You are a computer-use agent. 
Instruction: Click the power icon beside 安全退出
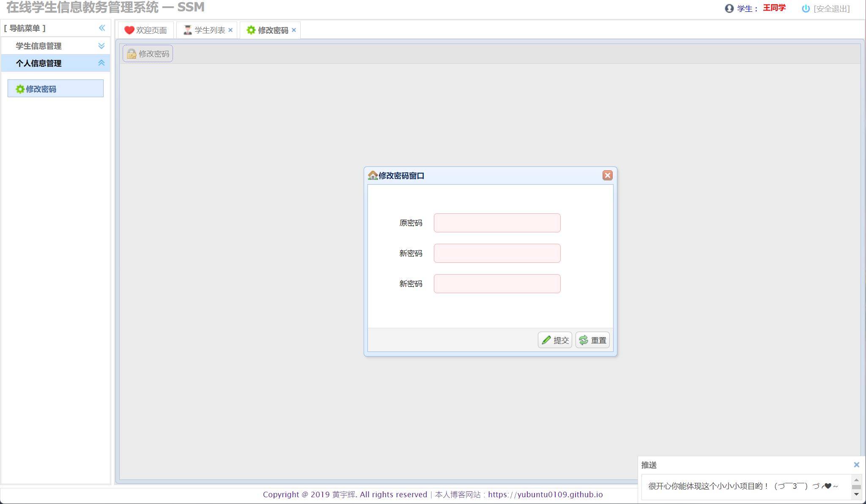point(806,8)
